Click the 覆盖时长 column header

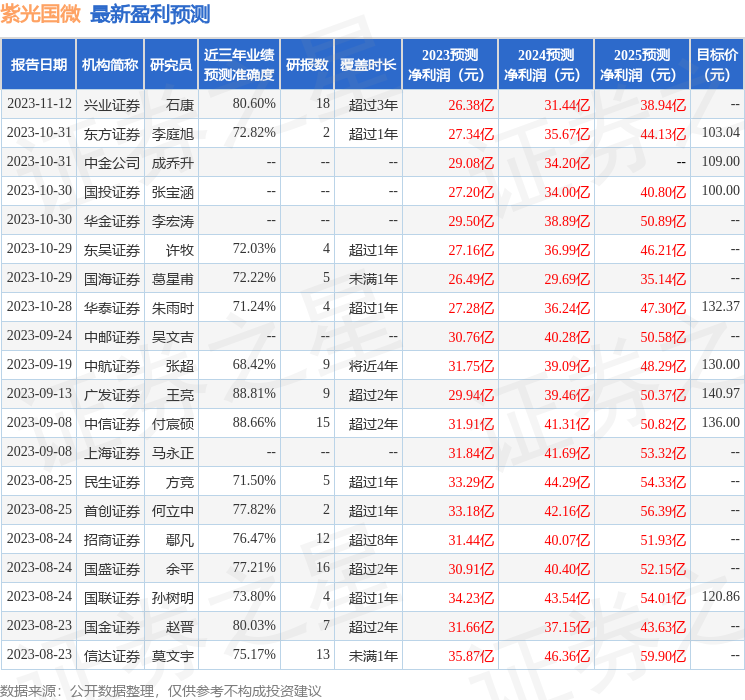coord(368,65)
